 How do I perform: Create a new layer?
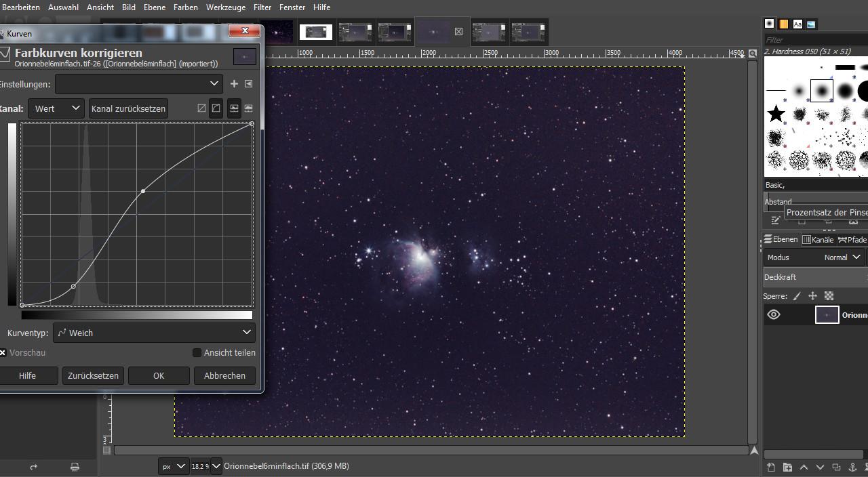[771, 468]
